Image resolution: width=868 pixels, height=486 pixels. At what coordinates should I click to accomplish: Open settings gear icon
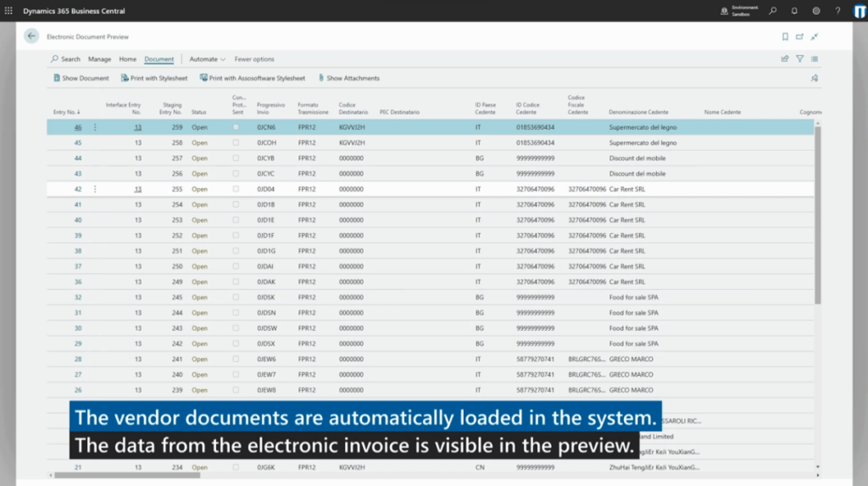pyautogui.click(x=816, y=10)
